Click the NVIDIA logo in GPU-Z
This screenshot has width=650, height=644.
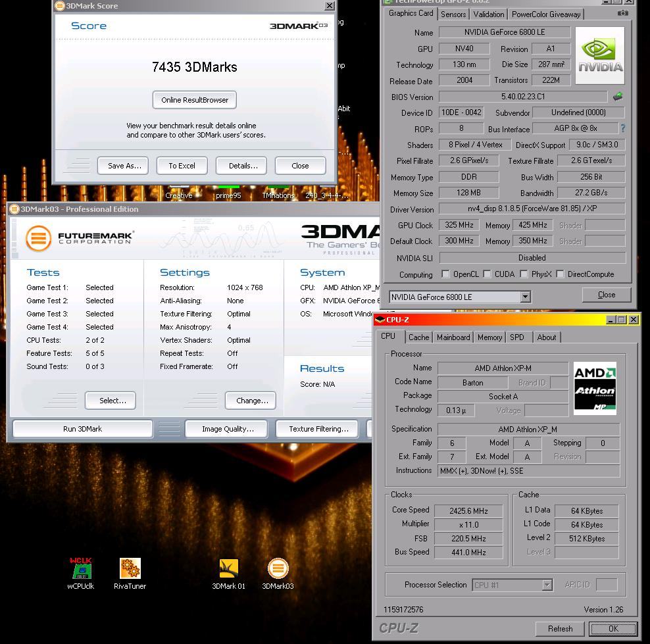[x=600, y=55]
